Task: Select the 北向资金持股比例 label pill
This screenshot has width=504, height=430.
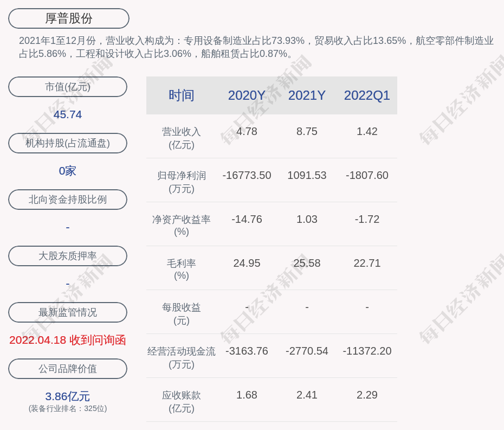Action: pyautogui.click(x=68, y=200)
